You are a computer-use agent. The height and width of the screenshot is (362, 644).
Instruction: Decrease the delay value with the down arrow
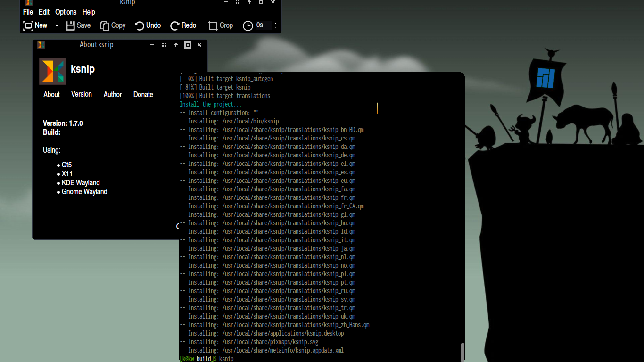pyautogui.click(x=275, y=28)
